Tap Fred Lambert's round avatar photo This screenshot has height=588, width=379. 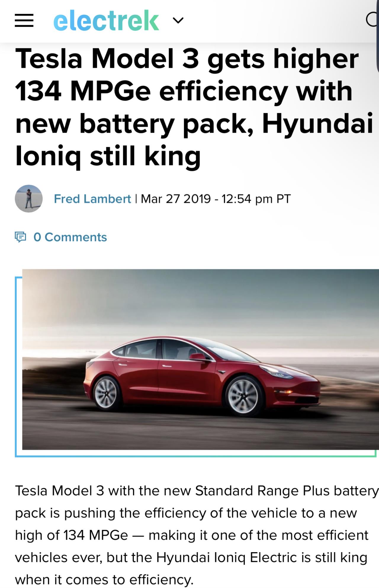tap(29, 199)
